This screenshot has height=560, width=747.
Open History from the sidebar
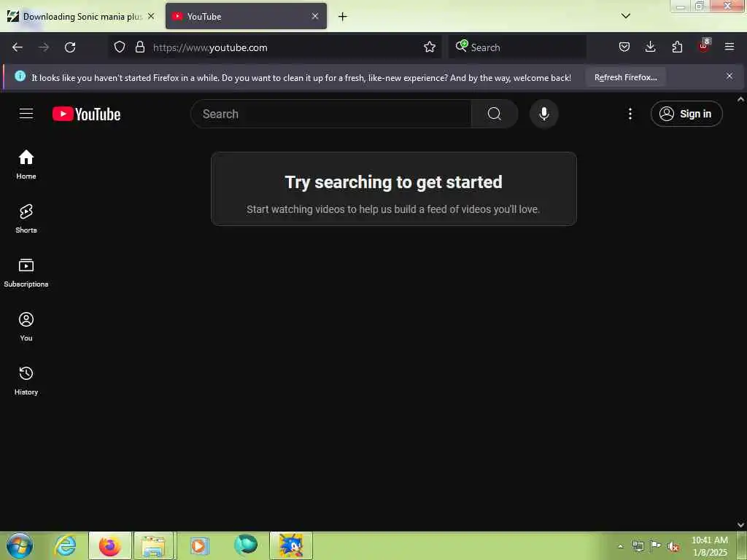point(26,381)
